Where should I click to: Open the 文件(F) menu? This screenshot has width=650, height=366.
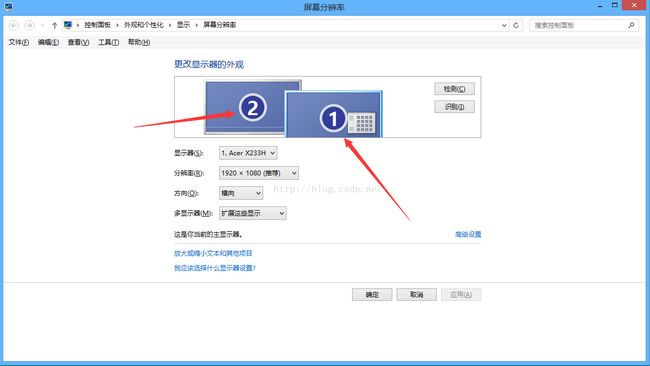pyautogui.click(x=19, y=42)
